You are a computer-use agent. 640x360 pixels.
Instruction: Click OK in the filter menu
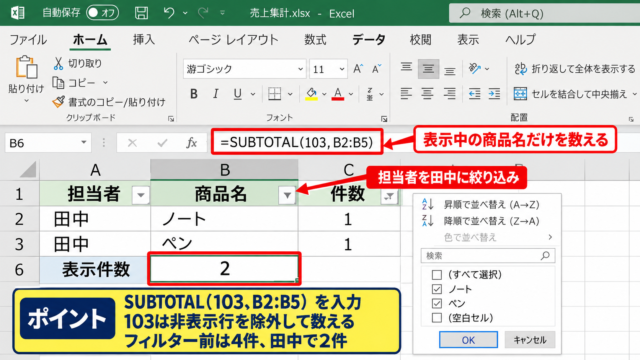pos(468,340)
